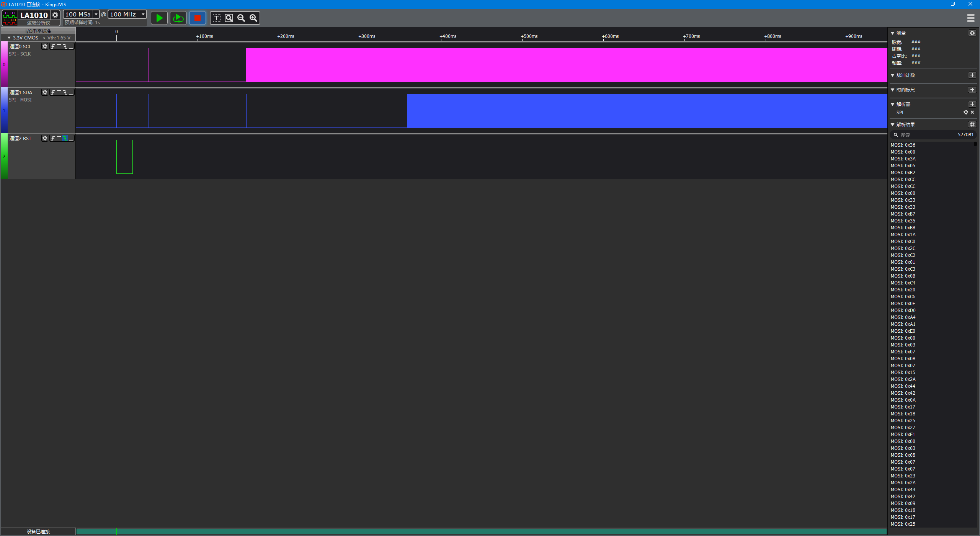Click the time cursor T tool icon
980x536 pixels.
click(x=217, y=18)
